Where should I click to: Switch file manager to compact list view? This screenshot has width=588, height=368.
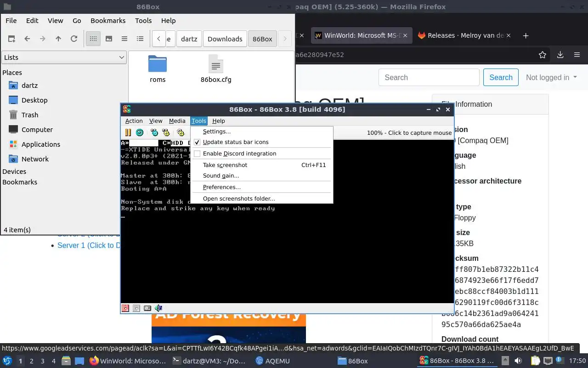124,39
